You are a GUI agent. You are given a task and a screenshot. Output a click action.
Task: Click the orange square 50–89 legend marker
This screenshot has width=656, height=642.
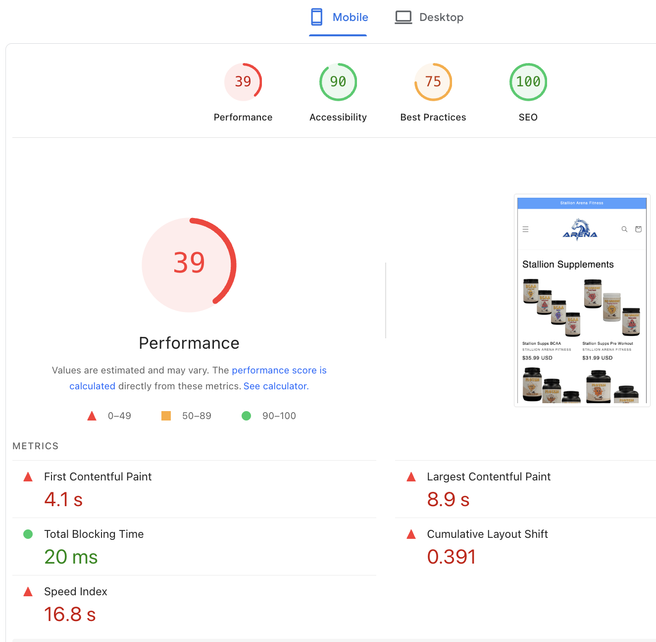166,416
